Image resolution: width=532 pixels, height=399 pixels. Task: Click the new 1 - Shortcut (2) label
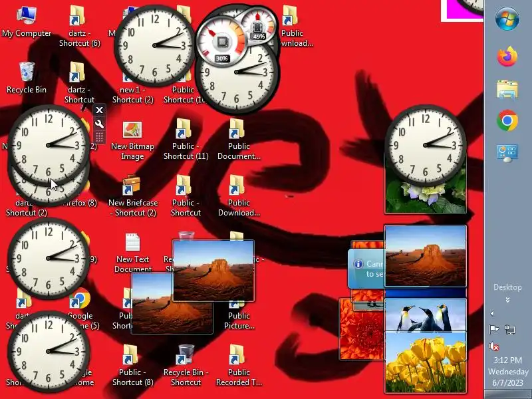click(x=132, y=94)
